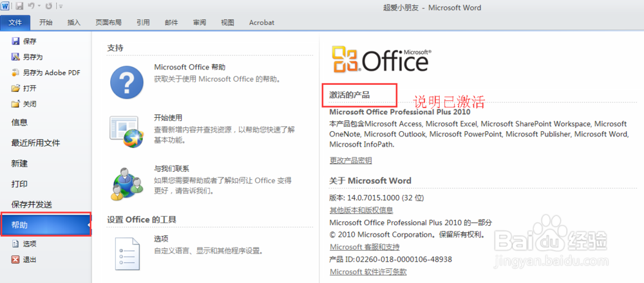Click the 激活的产品 heading text

[x=350, y=95]
